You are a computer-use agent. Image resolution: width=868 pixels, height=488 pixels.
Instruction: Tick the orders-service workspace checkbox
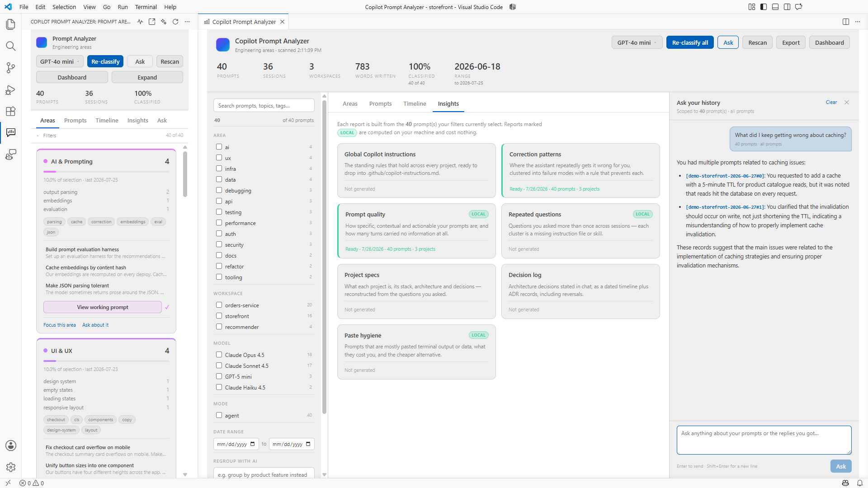219,305
